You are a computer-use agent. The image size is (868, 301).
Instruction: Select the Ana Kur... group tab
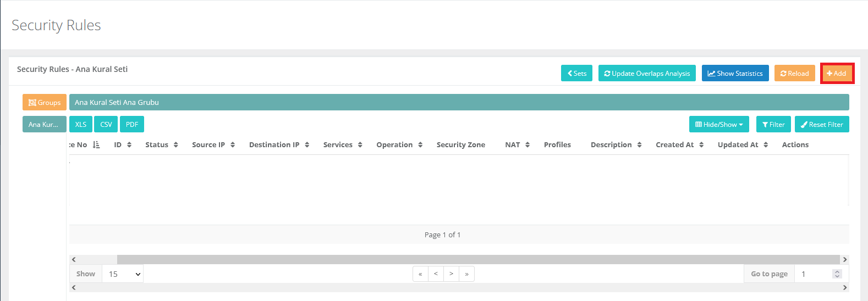44,124
